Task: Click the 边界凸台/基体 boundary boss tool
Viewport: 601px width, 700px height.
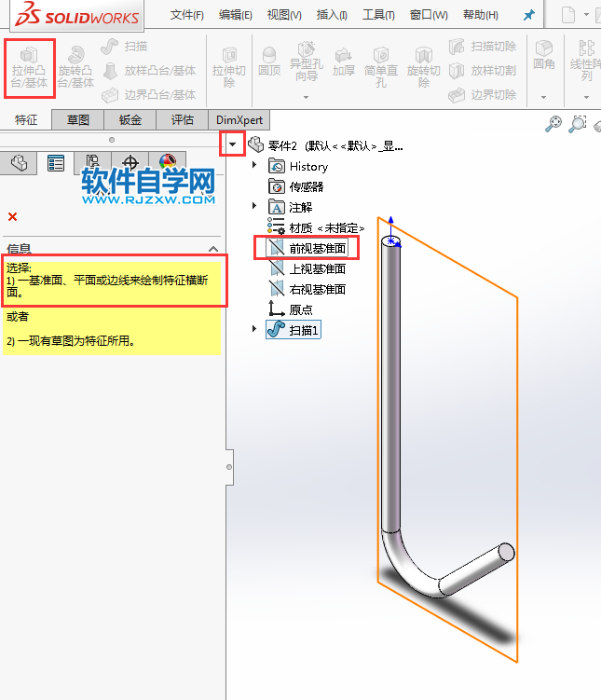Action: (150, 95)
